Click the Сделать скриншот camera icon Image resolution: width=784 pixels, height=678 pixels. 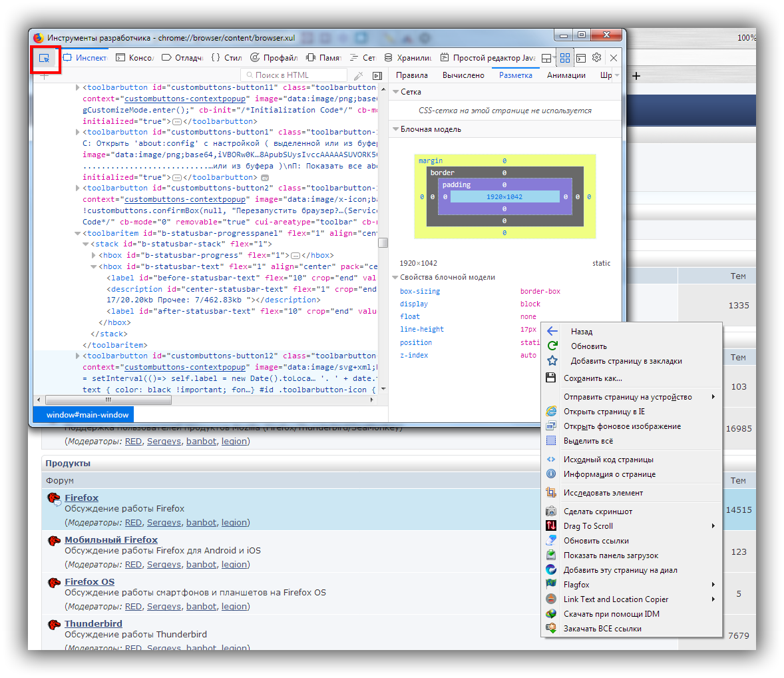[551, 511]
